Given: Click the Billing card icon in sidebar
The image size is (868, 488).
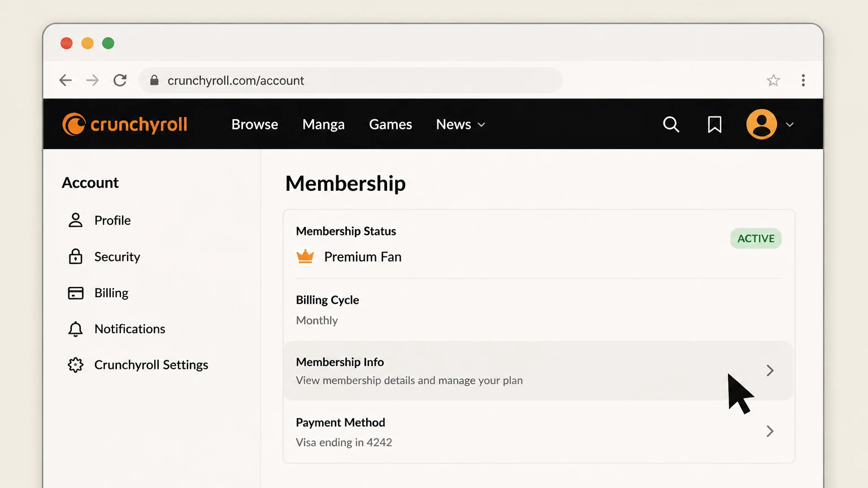Looking at the screenshot, I should coord(75,293).
